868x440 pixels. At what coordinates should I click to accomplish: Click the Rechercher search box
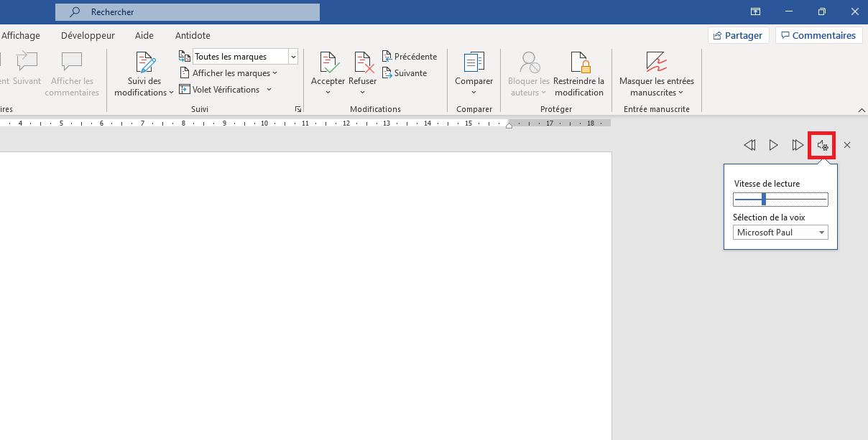tap(188, 12)
